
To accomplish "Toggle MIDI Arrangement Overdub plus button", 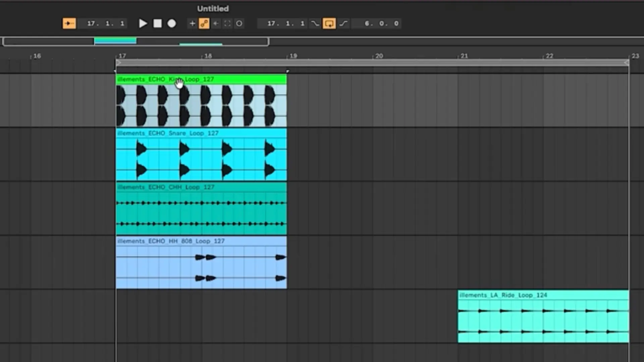I will [x=192, y=23].
